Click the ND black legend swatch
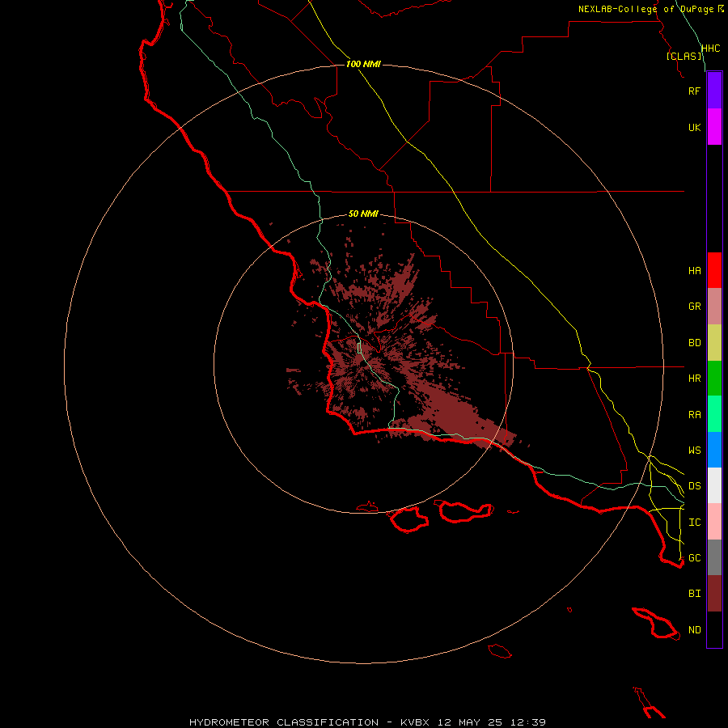 (714, 629)
